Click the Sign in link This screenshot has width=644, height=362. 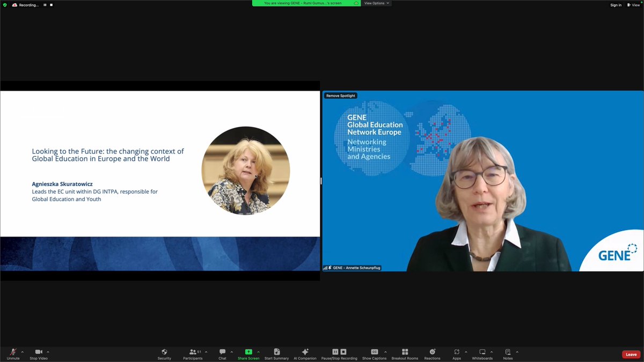click(616, 5)
